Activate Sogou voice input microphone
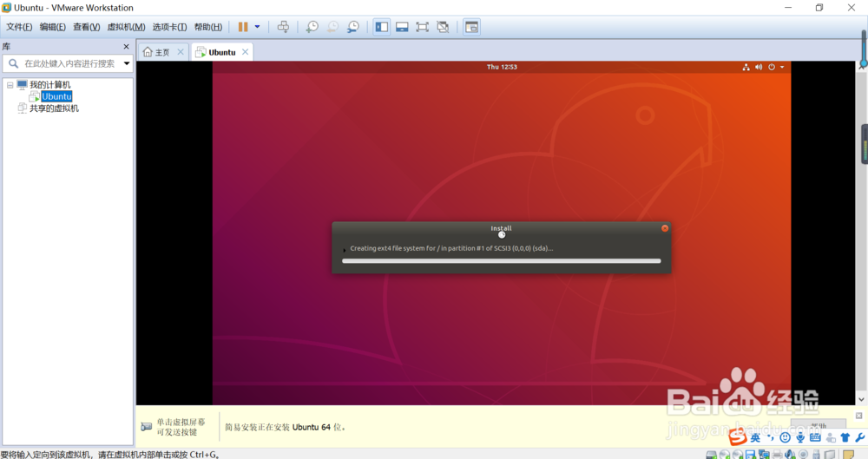The image size is (868, 459). [800, 438]
